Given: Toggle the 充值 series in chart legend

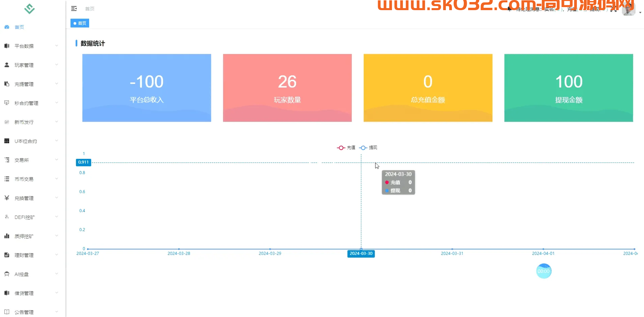Looking at the screenshot, I should pos(346,148).
